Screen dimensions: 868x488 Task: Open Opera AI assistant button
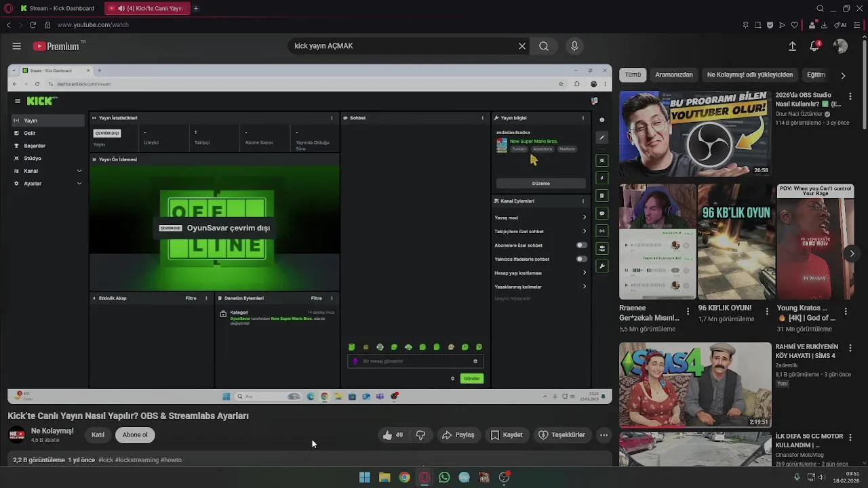pyautogui.click(x=840, y=25)
